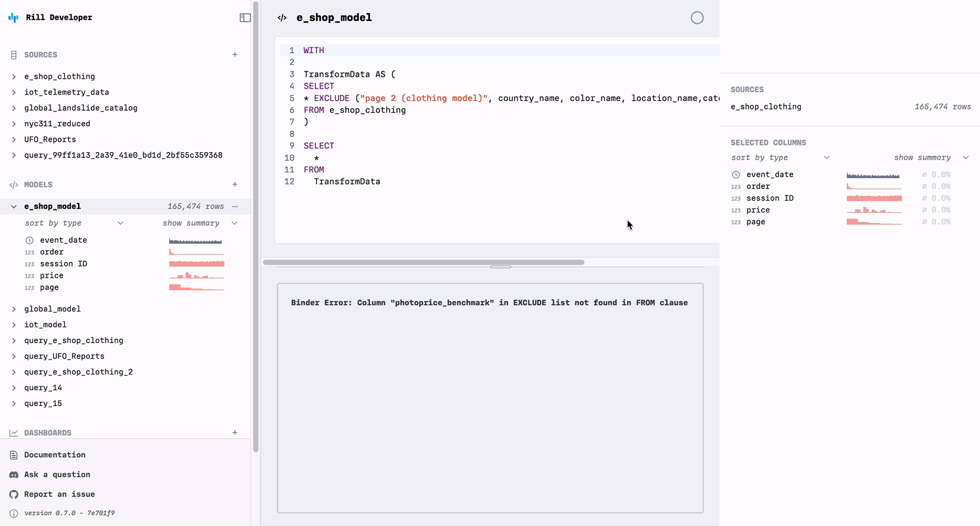Open sort by type dropdown in Selected Columns

pyautogui.click(x=781, y=157)
